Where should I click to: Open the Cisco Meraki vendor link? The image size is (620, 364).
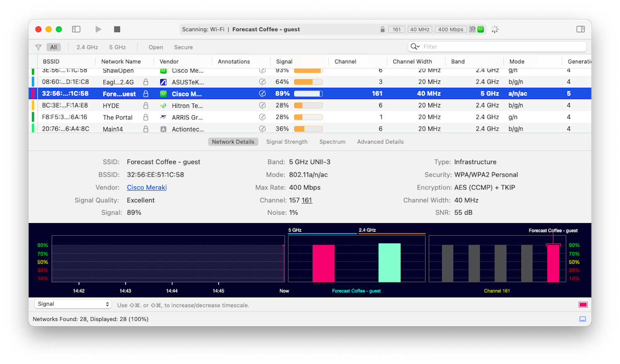point(146,187)
